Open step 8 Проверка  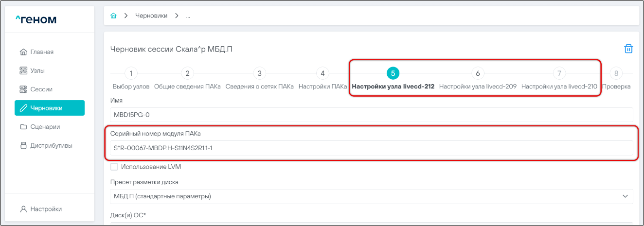[616, 74]
